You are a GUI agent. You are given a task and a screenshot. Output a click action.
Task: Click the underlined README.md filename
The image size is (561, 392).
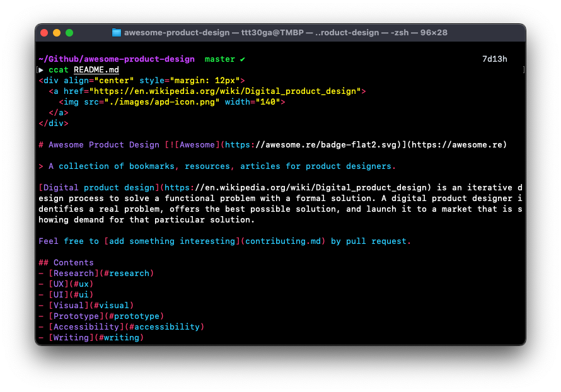96,70
